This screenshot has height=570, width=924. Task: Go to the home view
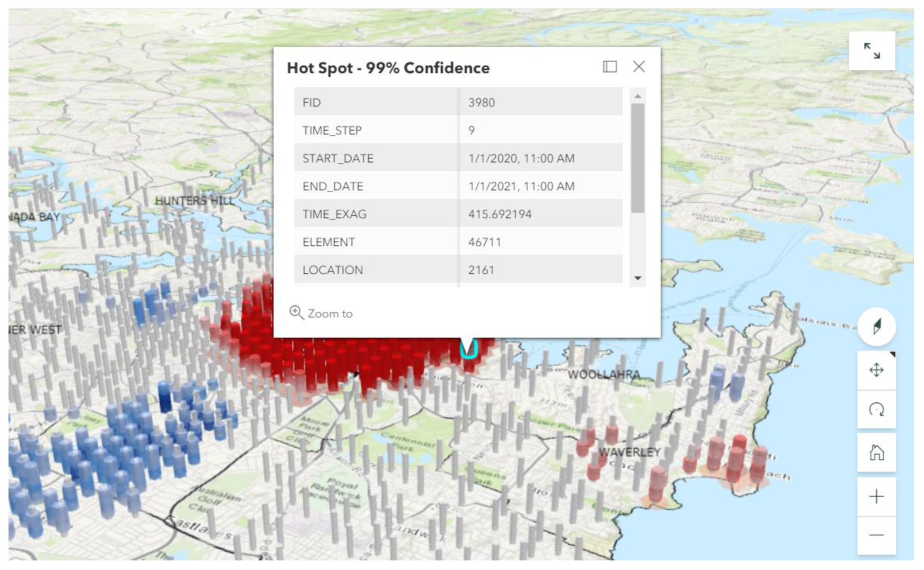(876, 452)
